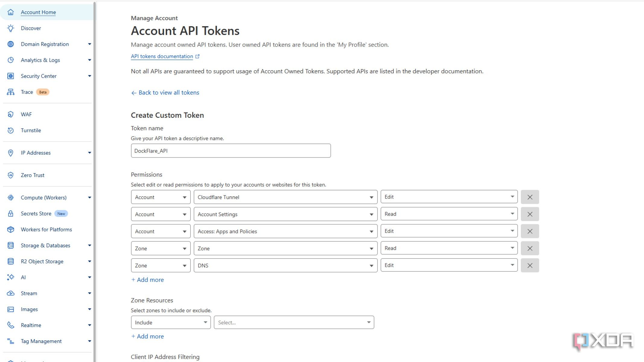
Task: Open the Zone category dropdown for DNS row
Action: pos(161,265)
